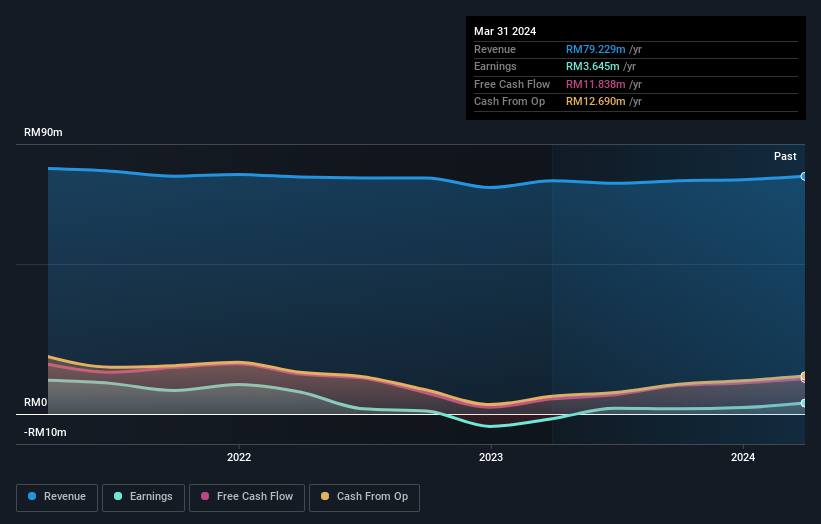Toggle the Earnings legend button
821x524 pixels.
coord(143,497)
